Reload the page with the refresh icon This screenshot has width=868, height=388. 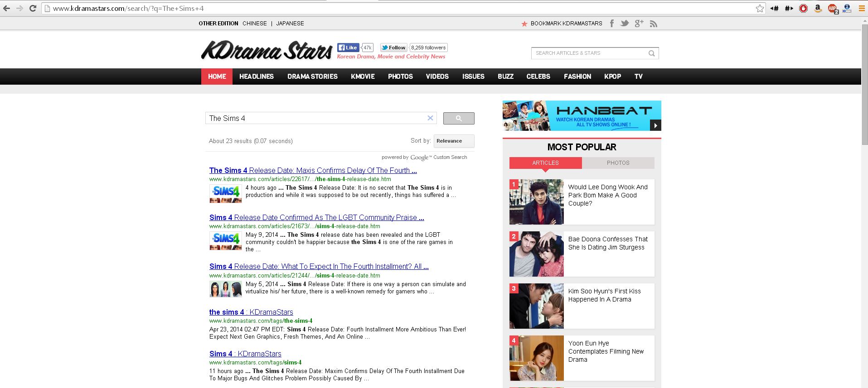pos(33,9)
